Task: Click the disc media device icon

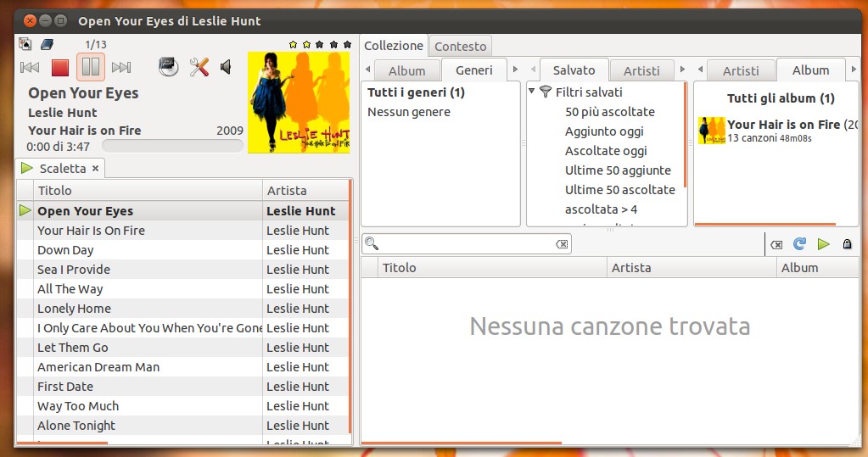Action: pyautogui.click(x=168, y=67)
